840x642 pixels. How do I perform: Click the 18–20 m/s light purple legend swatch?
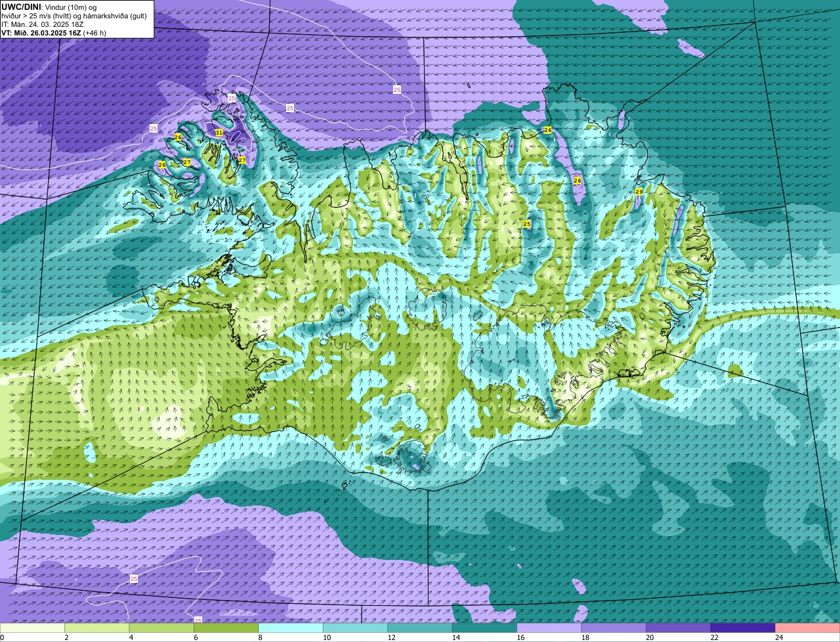pyautogui.click(x=614, y=628)
